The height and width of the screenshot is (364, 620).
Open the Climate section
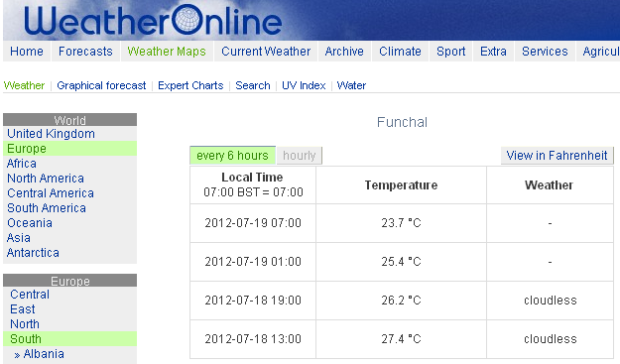click(x=400, y=52)
